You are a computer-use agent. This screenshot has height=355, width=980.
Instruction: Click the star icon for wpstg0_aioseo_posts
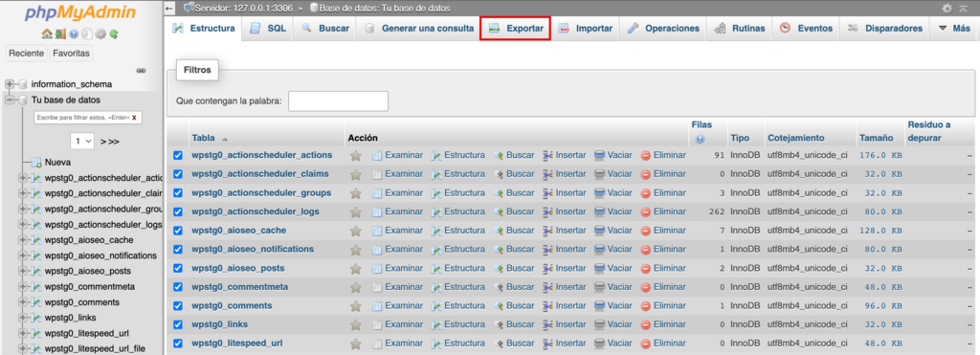[x=356, y=268]
